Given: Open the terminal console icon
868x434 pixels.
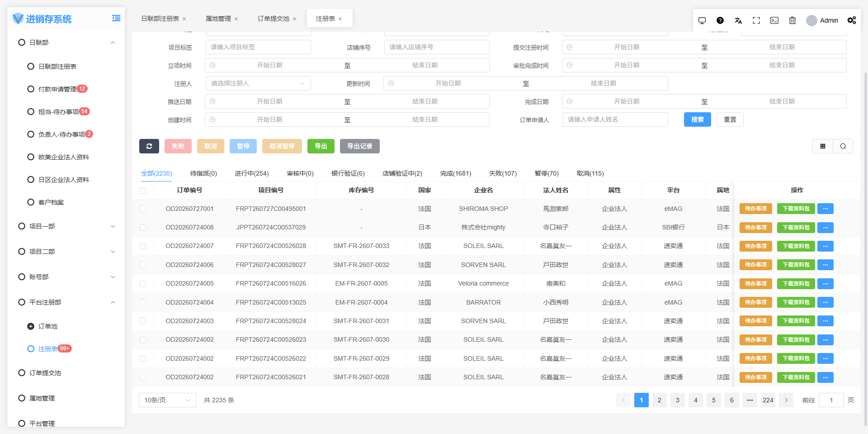Looking at the screenshot, I should (x=774, y=20).
